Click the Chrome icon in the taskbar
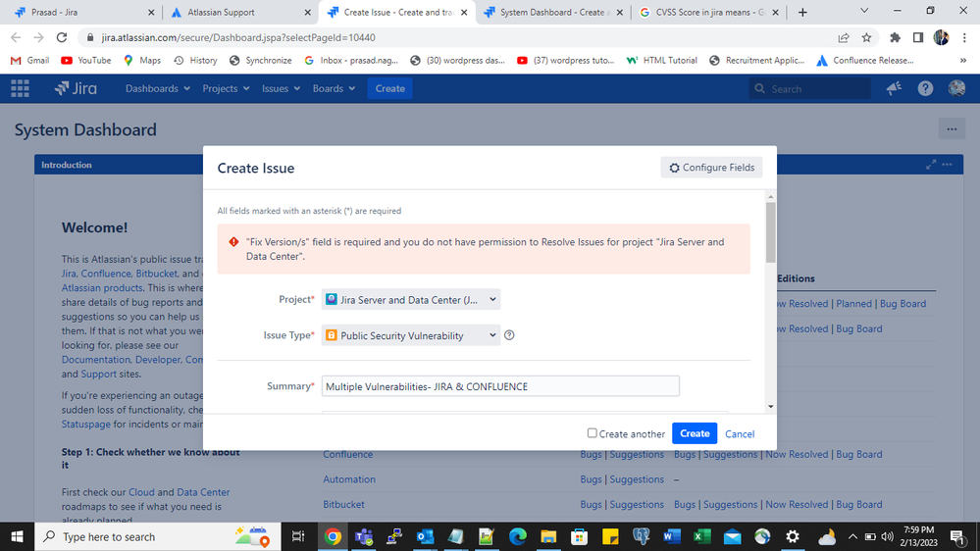The height and width of the screenshot is (551, 980). [x=333, y=536]
